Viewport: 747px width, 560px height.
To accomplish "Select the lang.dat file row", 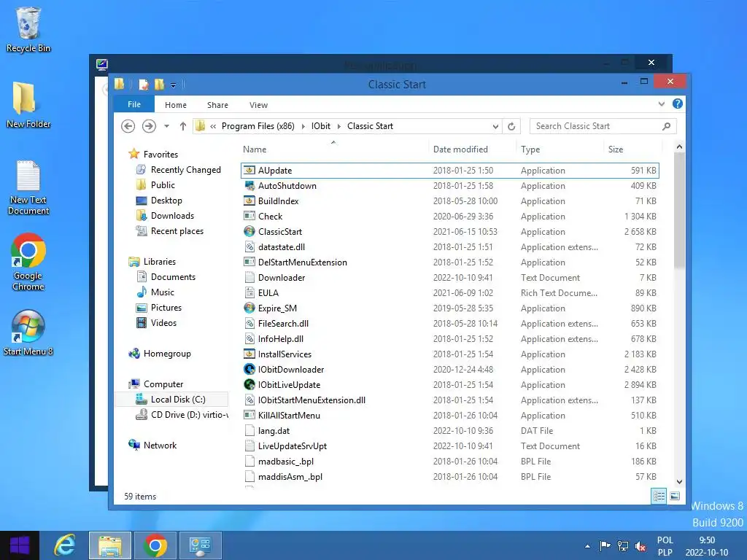I will point(450,430).
